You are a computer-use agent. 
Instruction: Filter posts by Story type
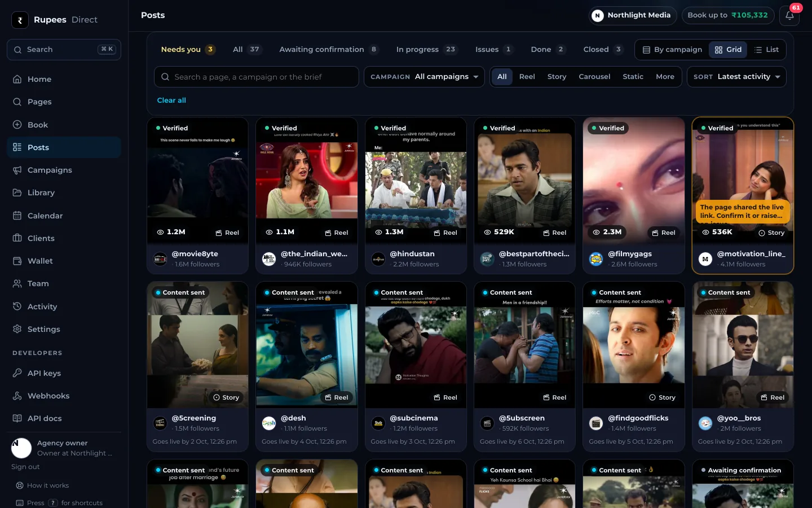(x=557, y=77)
